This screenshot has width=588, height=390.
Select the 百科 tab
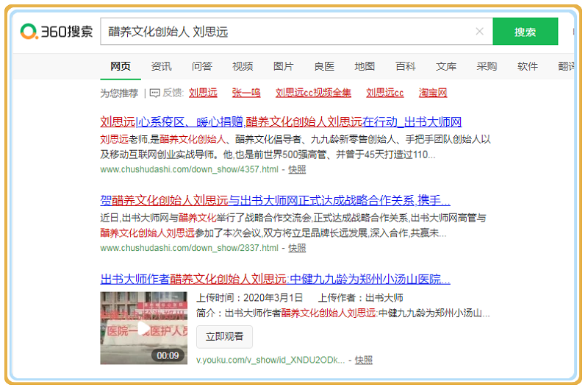coord(405,66)
